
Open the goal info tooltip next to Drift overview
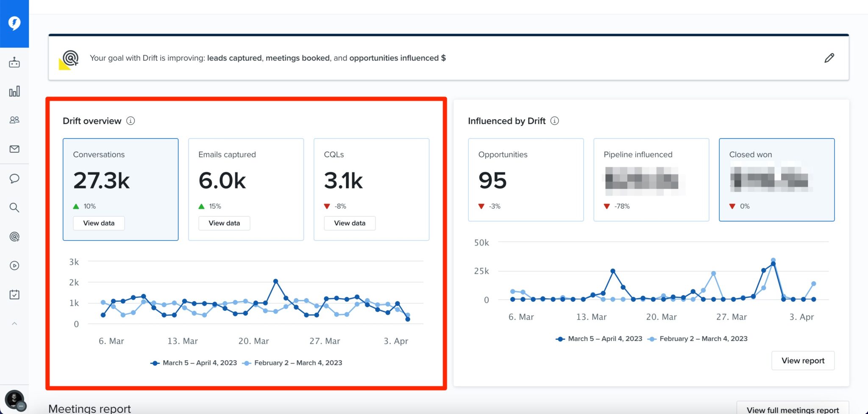point(131,121)
